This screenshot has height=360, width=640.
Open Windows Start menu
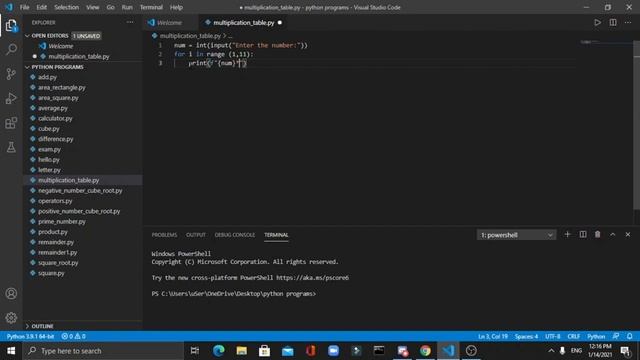coord(11,351)
